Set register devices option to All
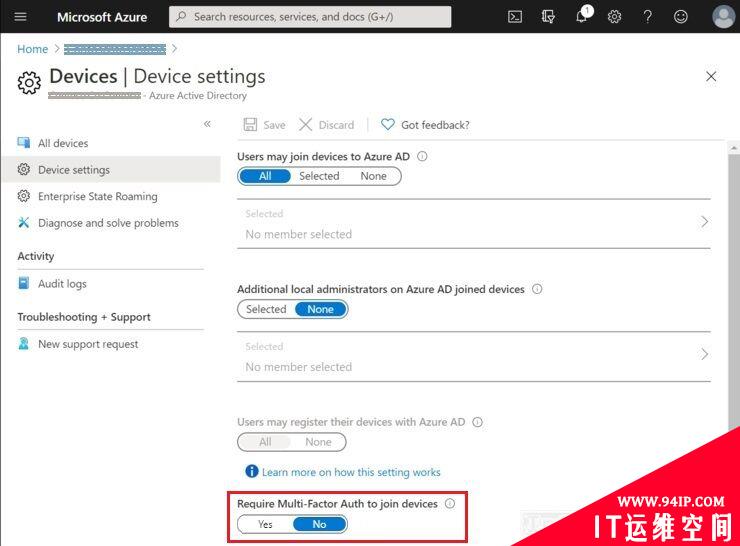The height and width of the screenshot is (546, 740). click(265, 442)
